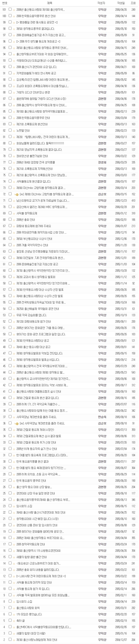Click the 제목 column header
The image size is (139, 644).
pyautogui.click(x=50, y=3)
